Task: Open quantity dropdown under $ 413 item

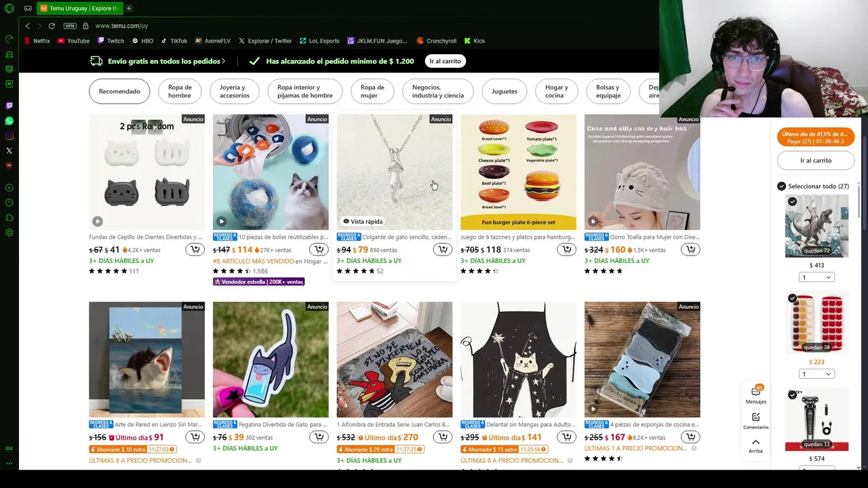Action: tap(816, 277)
